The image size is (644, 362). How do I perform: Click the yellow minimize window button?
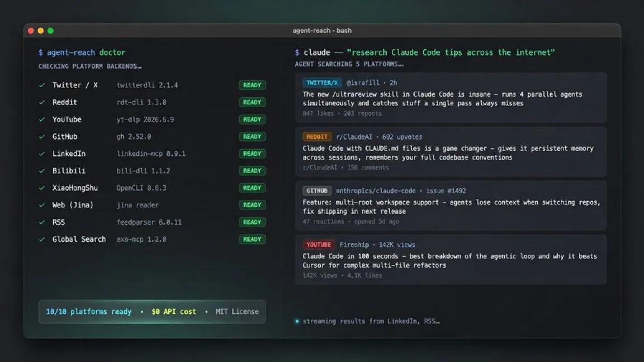coord(41,31)
